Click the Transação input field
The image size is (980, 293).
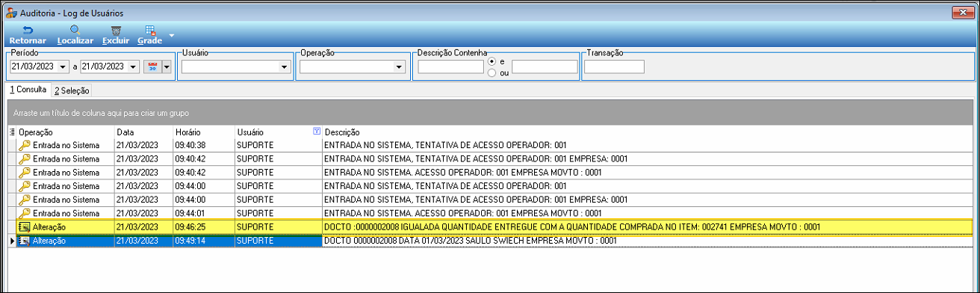(614, 67)
